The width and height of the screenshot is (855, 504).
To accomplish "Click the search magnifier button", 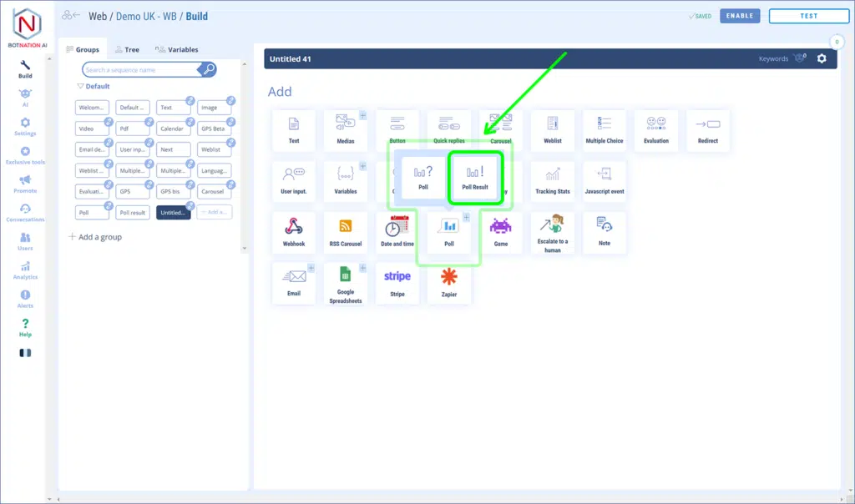I will click(209, 69).
